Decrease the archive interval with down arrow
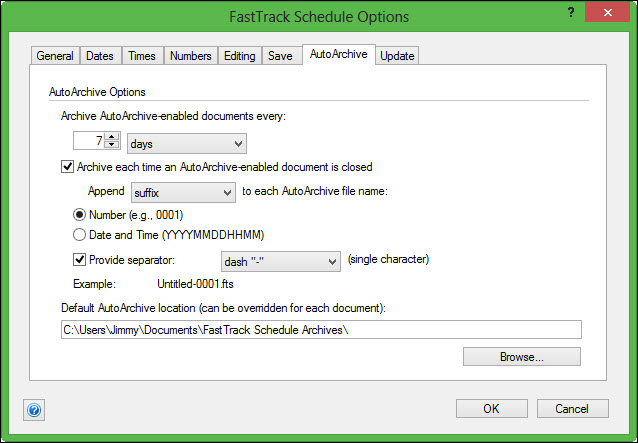 point(112,148)
